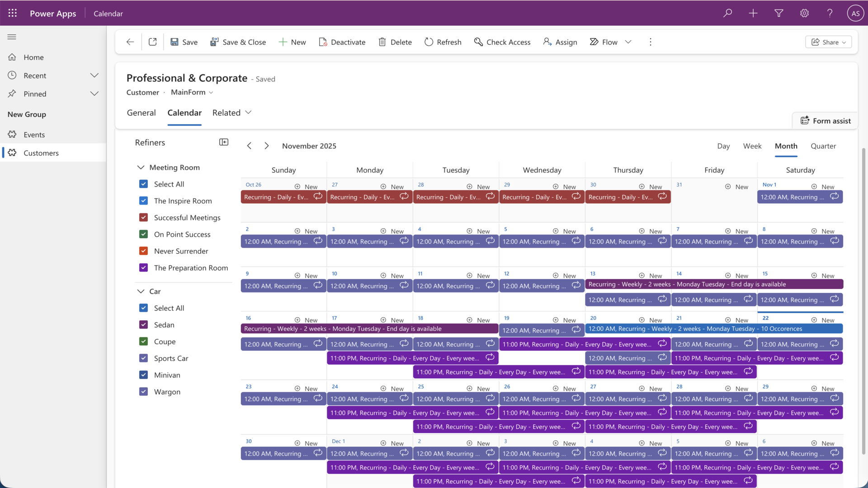The image size is (868, 488).
Task: Go to previous month arrow
Action: (249, 146)
